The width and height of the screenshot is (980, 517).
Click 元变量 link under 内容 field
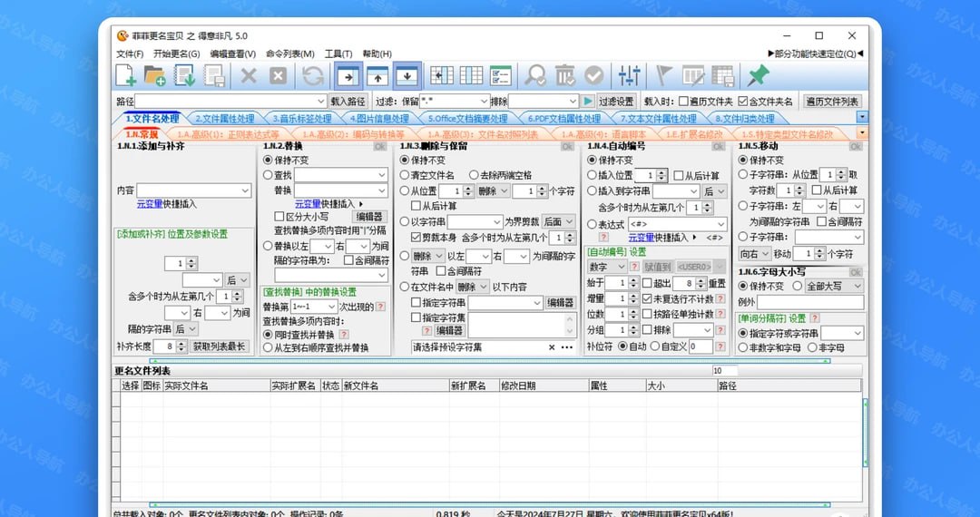[150, 204]
